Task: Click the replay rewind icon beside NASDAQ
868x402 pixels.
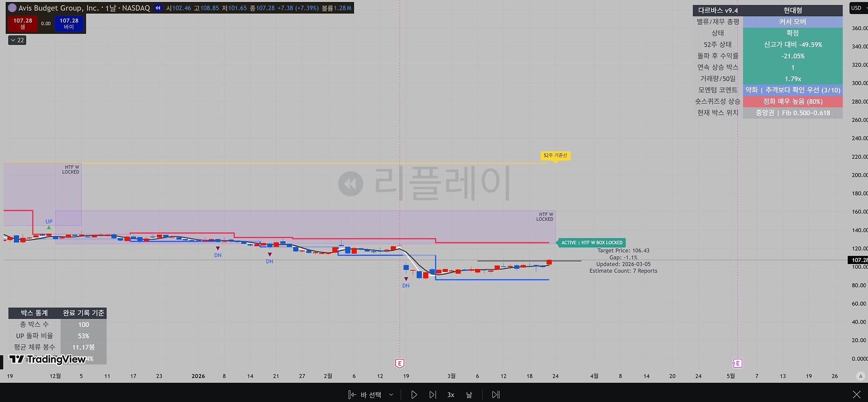Action: click(x=158, y=8)
